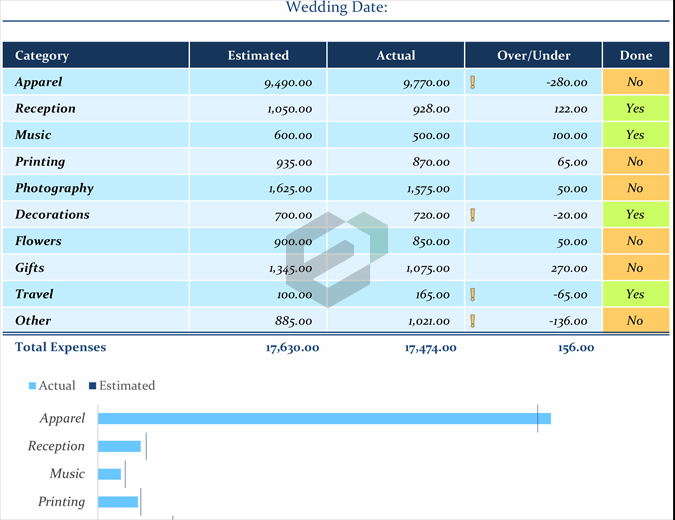
Task: Click the warning icon in Apparel row
Action: coord(472,82)
